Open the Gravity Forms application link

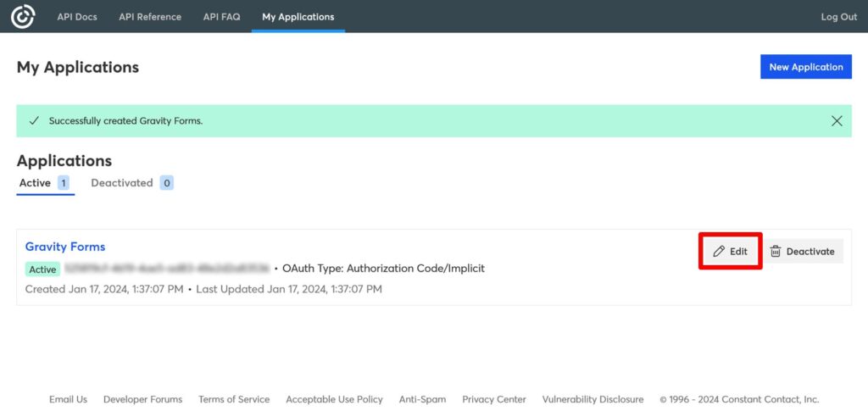click(65, 247)
